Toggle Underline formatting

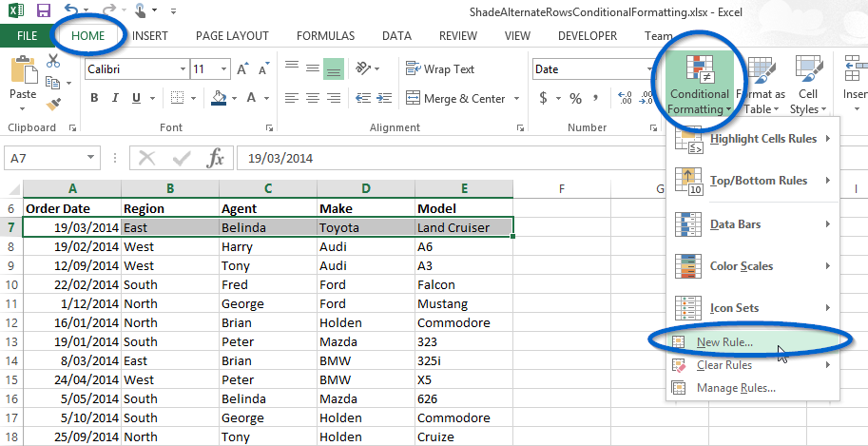[136, 98]
